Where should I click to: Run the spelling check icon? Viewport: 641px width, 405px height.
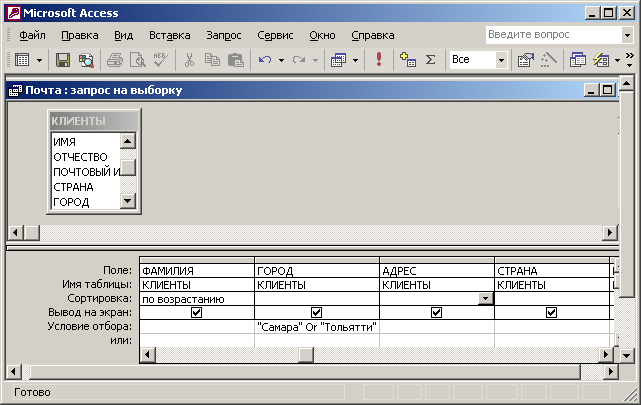pos(161,60)
